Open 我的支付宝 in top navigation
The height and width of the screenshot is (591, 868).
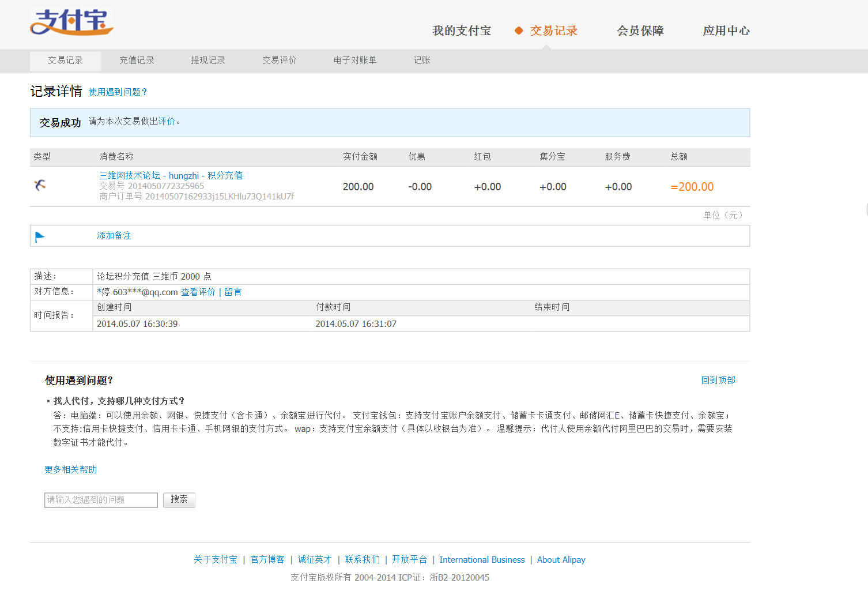tap(462, 31)
